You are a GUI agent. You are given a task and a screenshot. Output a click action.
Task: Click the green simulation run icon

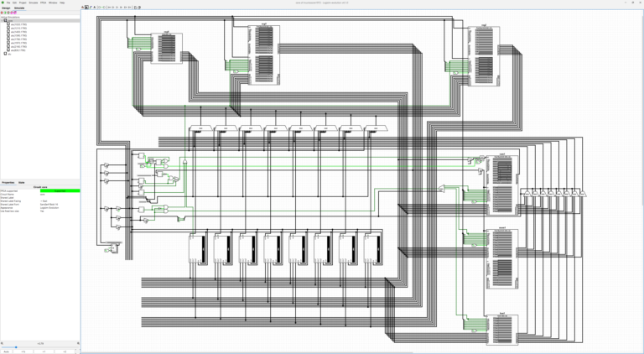tap(5, 13)
